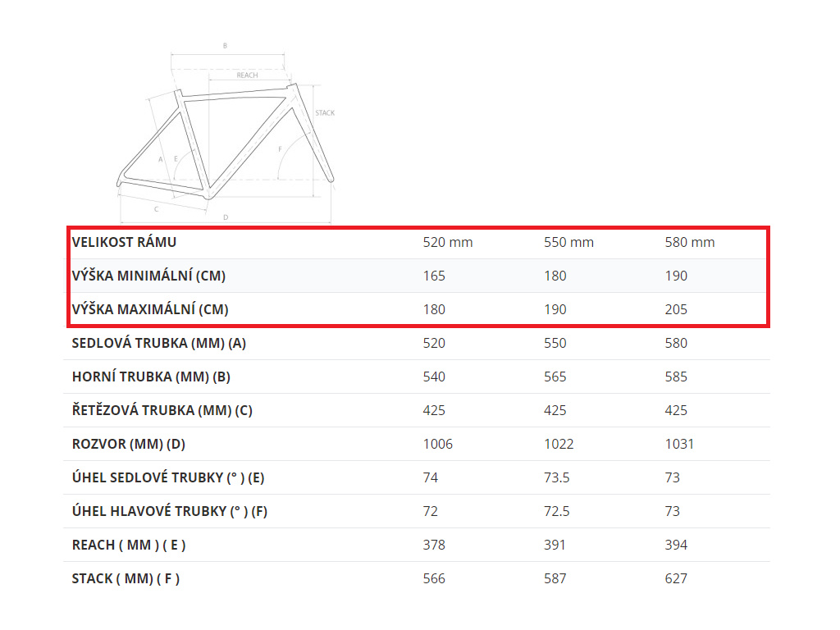Click seat tube value 520
This screenshot has height=630, width=840.
[x=434, y=344]
